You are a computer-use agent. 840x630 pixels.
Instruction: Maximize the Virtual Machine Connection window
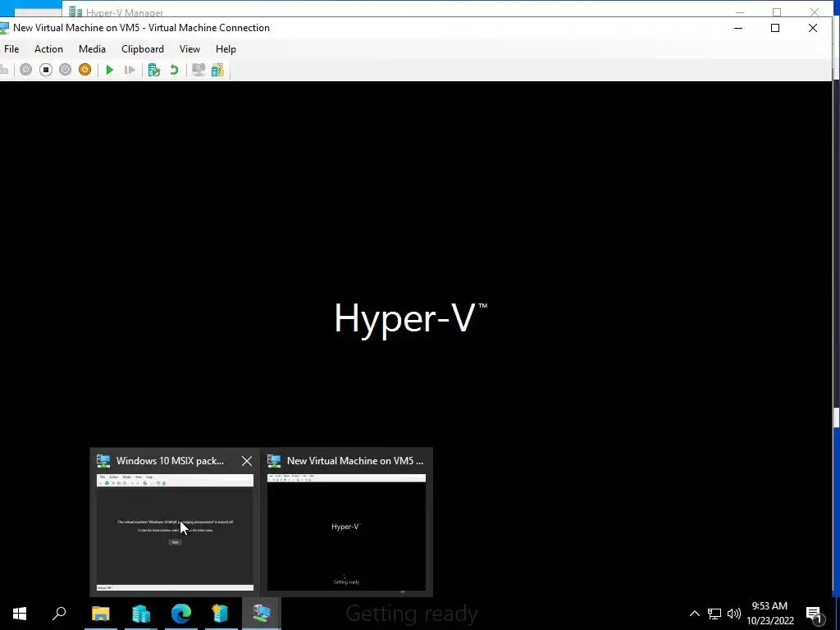coord(775,28)
